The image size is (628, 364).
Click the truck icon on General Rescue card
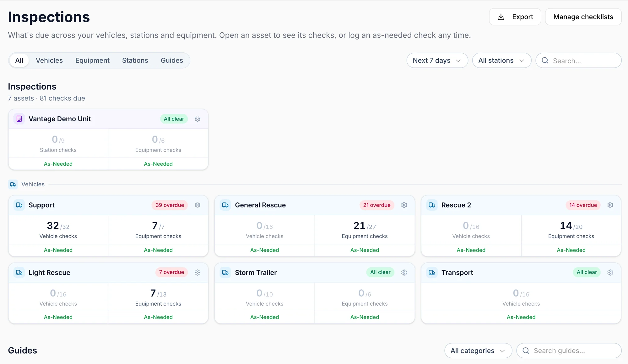[x=225, y=205]
